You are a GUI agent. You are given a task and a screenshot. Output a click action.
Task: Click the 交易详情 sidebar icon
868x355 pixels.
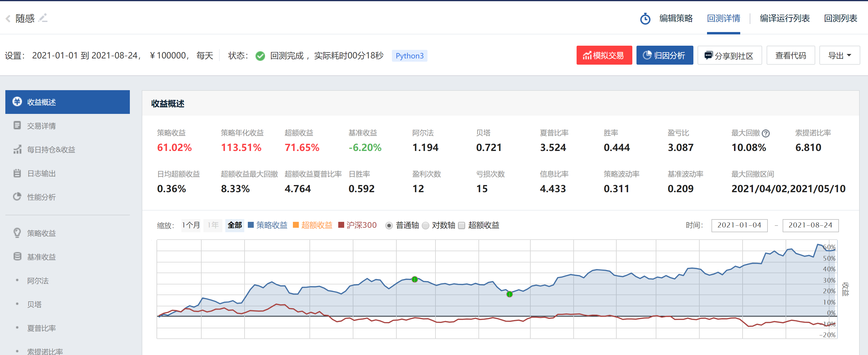coord(17,125)
